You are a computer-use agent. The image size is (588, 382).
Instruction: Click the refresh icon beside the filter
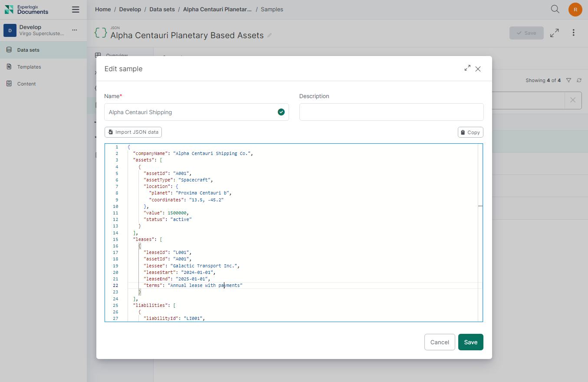pyautogui.click(x=579, y=80)
